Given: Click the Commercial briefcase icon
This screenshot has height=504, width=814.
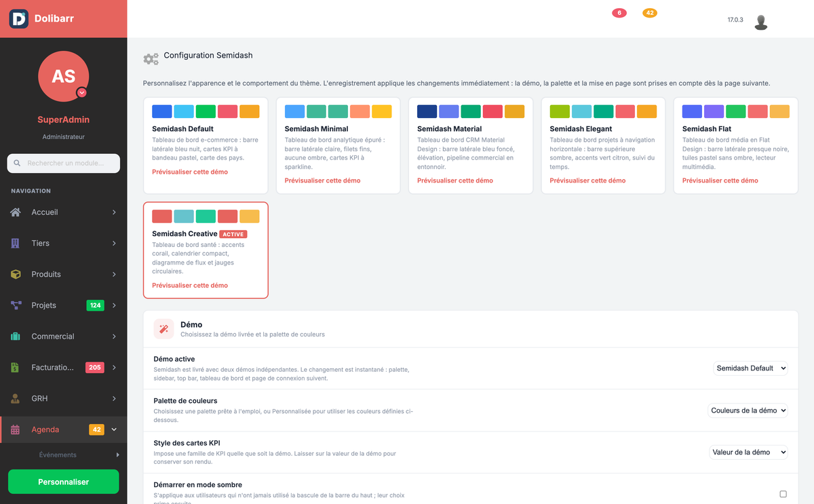Looking at the screenshot, I should pos(16,336).
